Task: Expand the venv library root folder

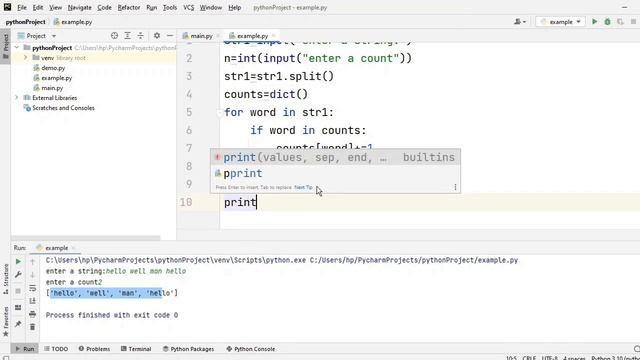Action: pyautogui.click(x=26, y=58)
